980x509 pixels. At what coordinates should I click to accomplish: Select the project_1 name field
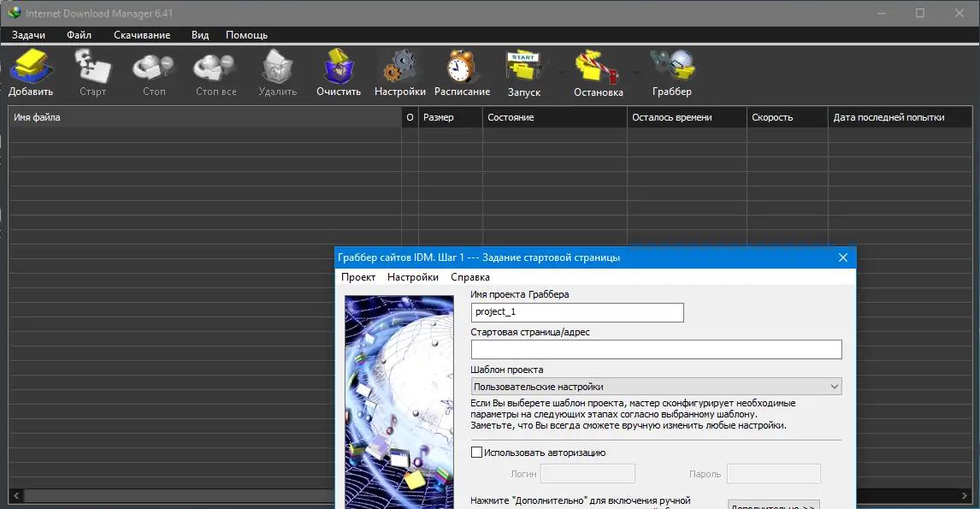(x=577, y=312)
